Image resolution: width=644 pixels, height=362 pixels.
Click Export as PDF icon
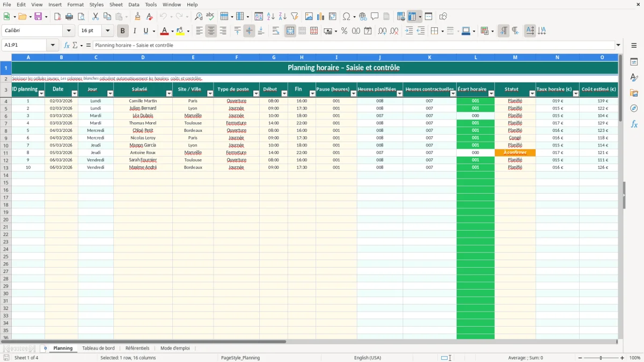[x=57, y=17]
